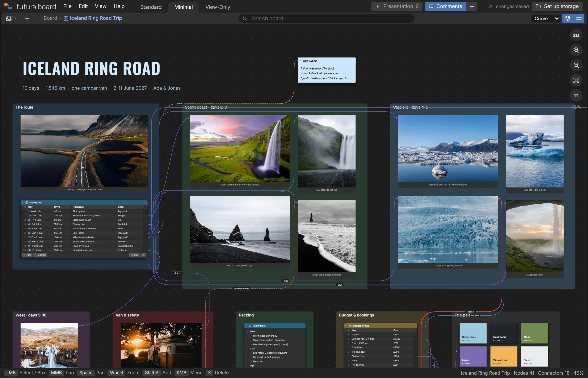Click the Search board input field
Screen dimensions: 588x378
(326, 19)
